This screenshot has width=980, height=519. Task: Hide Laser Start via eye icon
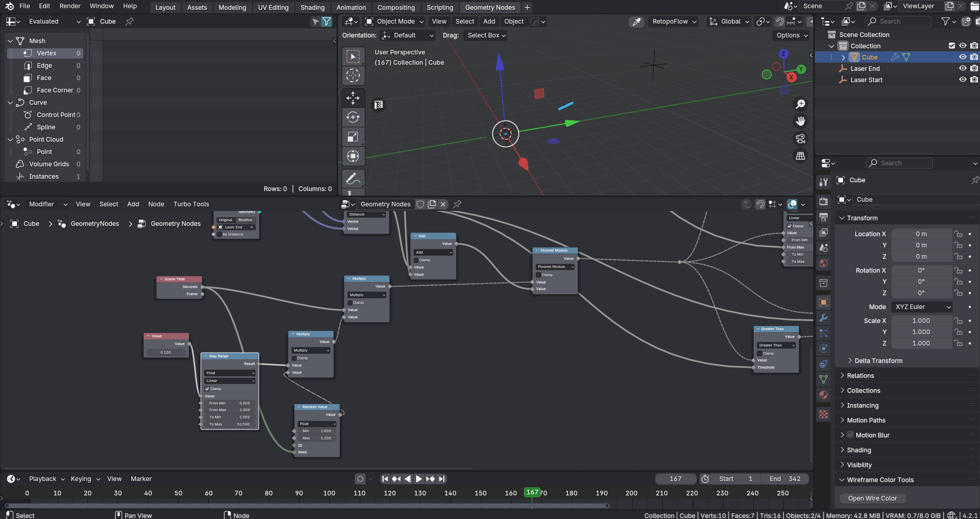tap(963, 80)
